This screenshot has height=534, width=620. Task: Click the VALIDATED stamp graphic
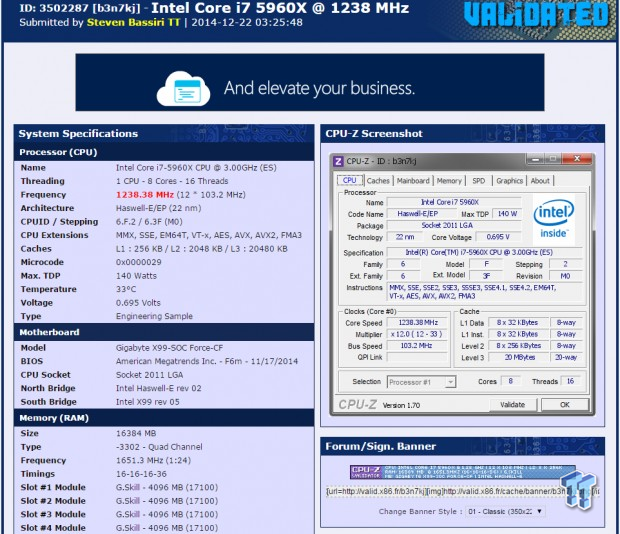[x=536, y=16]
